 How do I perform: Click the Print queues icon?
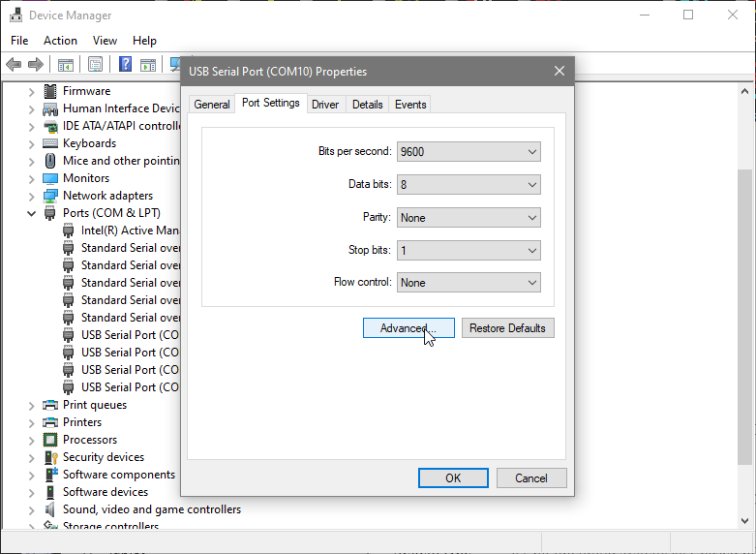50,405
